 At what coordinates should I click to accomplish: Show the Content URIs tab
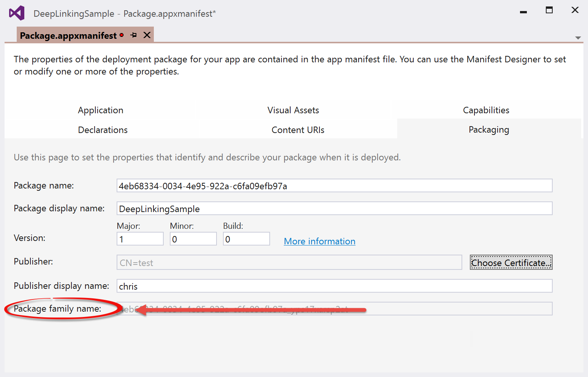[x=298, y=130]
